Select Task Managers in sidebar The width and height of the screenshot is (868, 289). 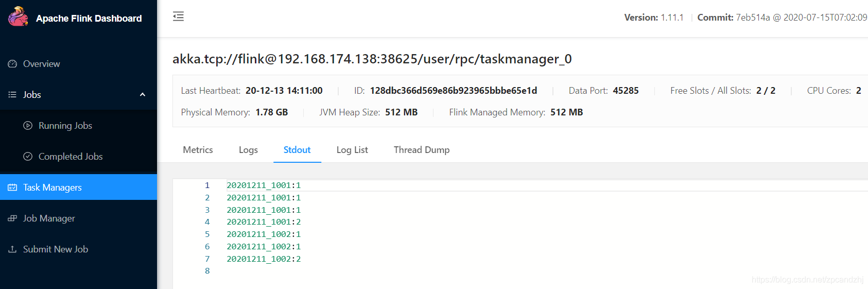78,187
